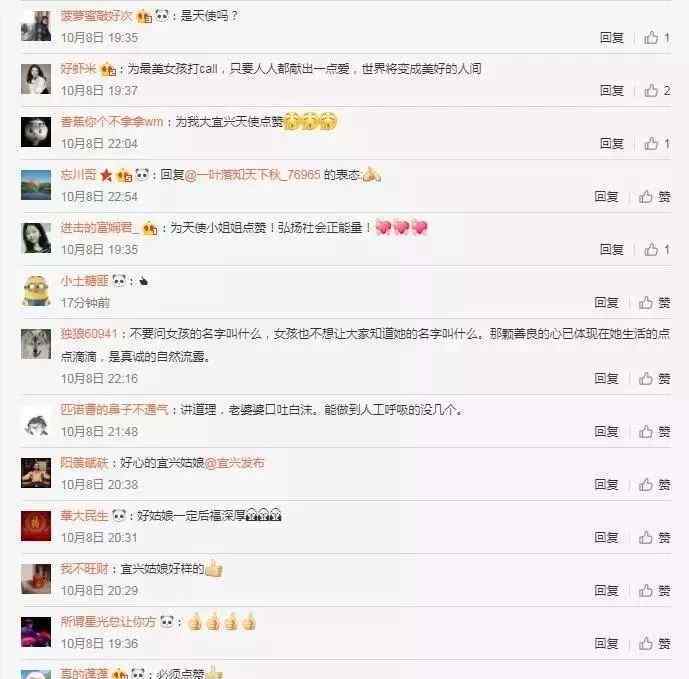Image resolution: width=689 pixels, height=679 pixels.
Task: Reply to the 19:36 thumbs-up emoji comment
Action: [x=606, y=643]
